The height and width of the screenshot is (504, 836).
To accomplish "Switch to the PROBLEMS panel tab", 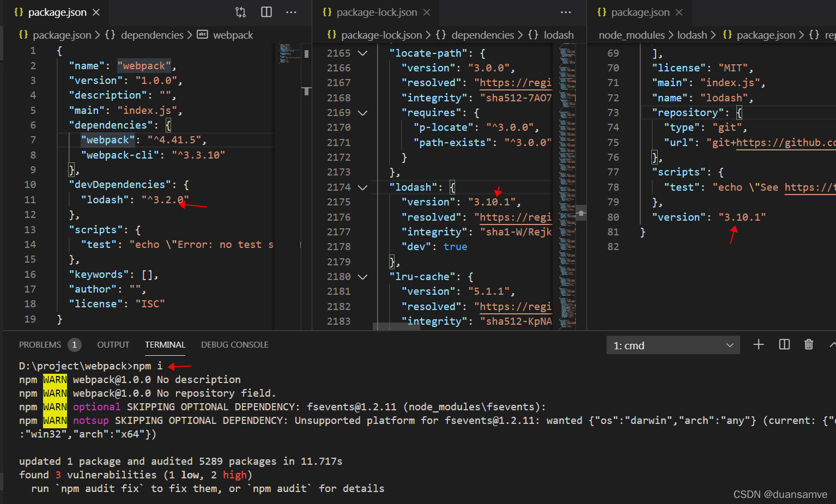I will click(x=40, y=345).
